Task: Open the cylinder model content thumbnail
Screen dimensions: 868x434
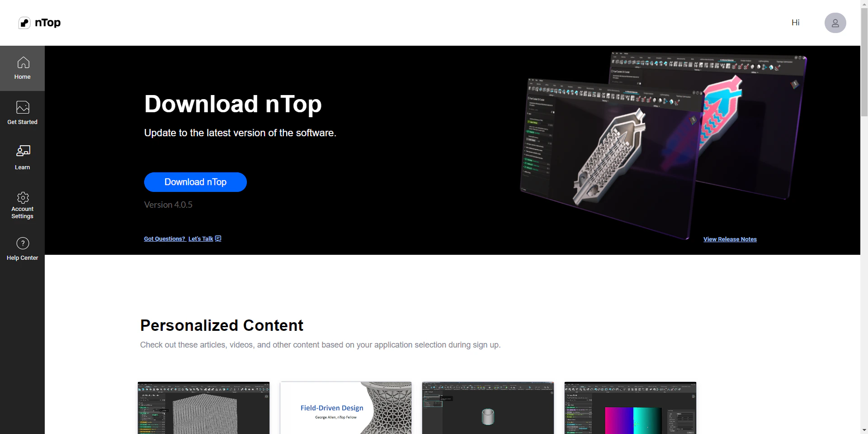Action: (488, 408)
